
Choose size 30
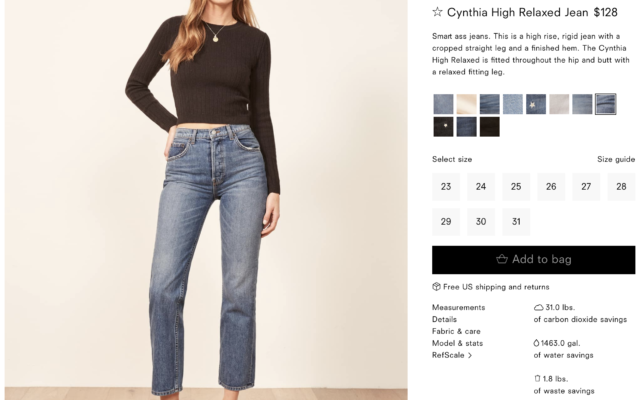481,222
